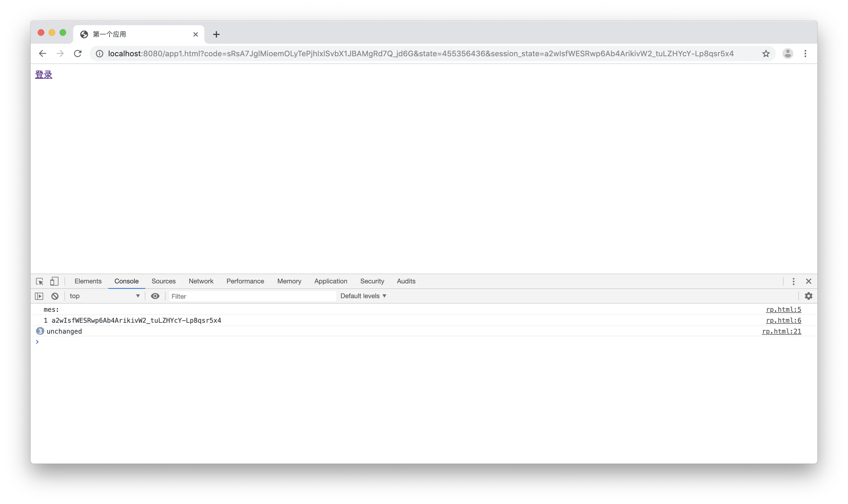
Task: Open the DevTools three-dot customize menu
Action: pos(793,281)
